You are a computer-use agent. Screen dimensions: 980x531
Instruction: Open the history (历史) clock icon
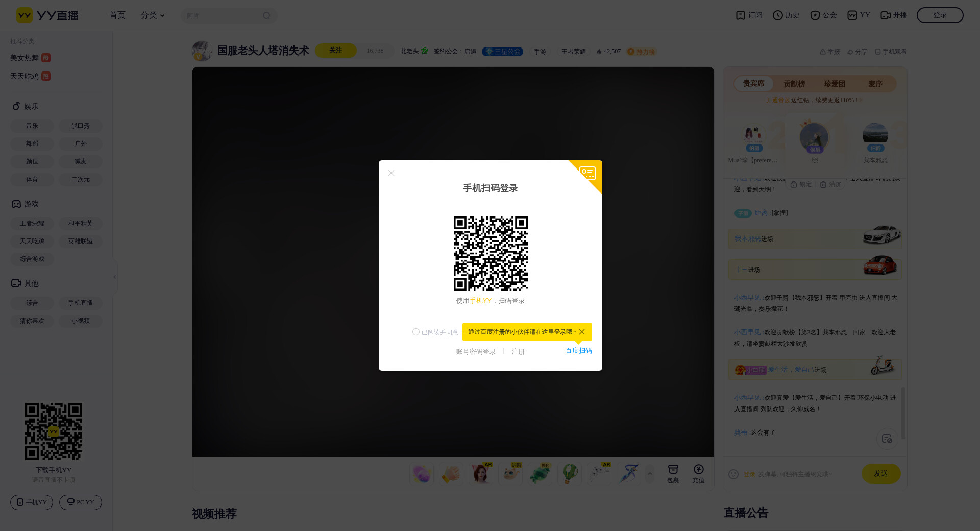pos(777,15)
